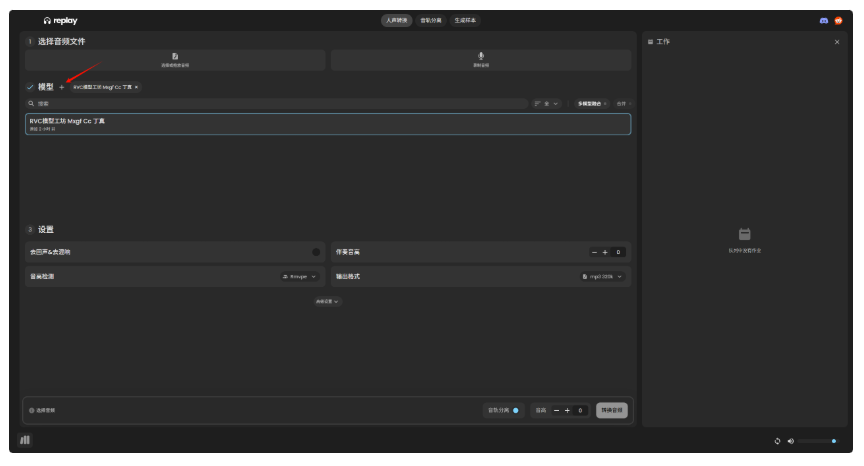Adjust the volume slider at bottom right
Image resolution: width=864 pixels, height=466 pixels.
point(817,441)
